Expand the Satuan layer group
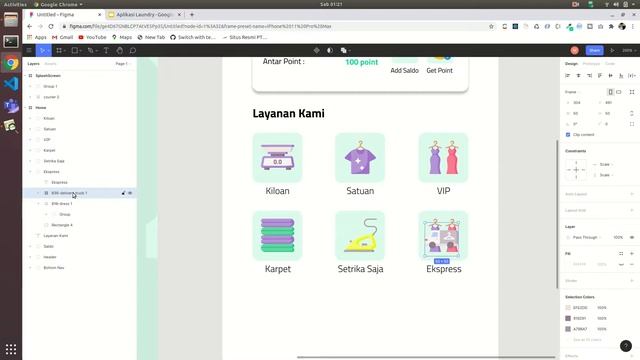The height and width of the screenshot is (360, 640). click(30, 129)
